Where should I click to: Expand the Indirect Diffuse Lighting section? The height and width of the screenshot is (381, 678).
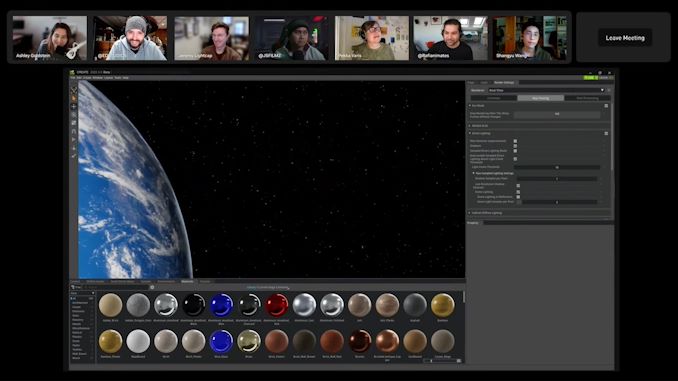(470, 213)
